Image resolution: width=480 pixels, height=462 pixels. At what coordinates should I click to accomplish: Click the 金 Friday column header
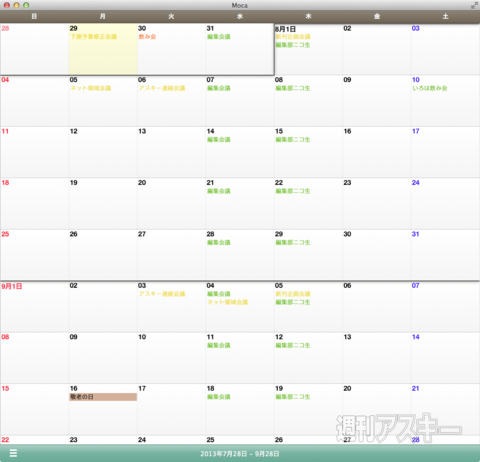[377, 16]
